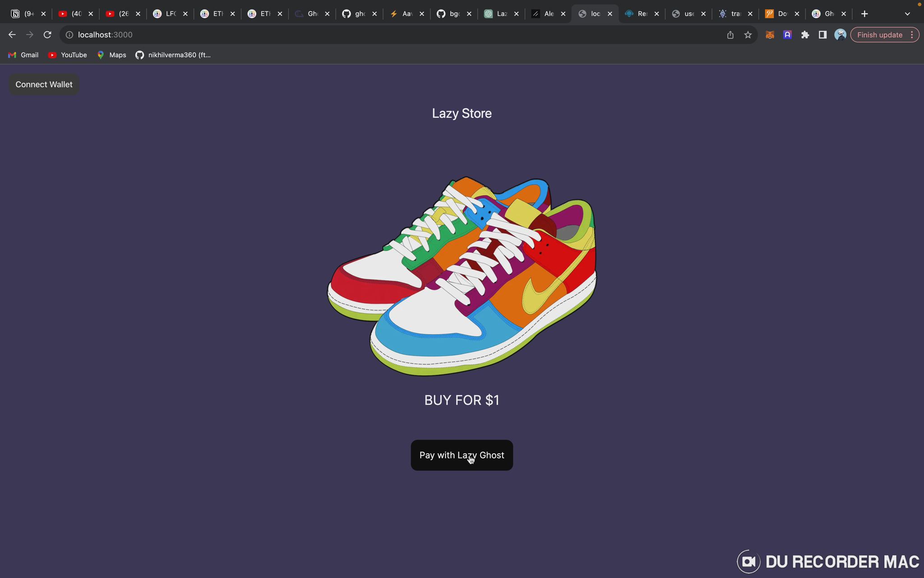The height and width of the screenshot is (578, 924).
Task: Click the site information icon in address bar
Action: click(x=69, y=35)
